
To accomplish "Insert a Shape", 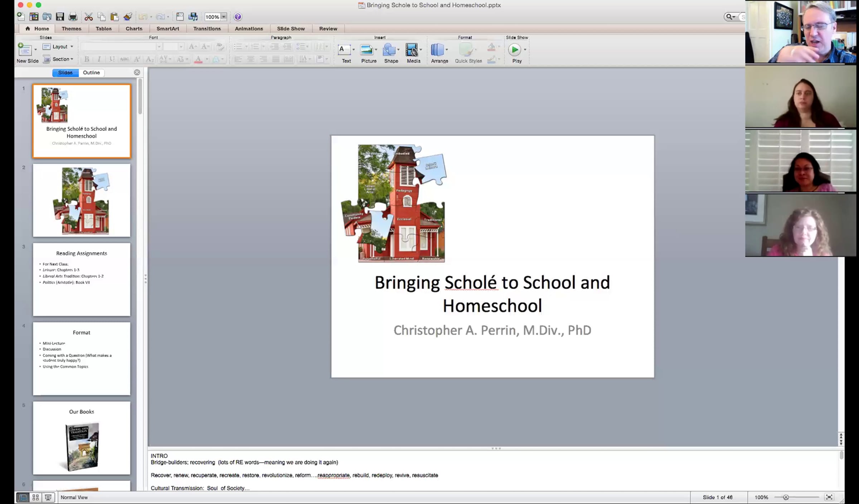I will point(389,50).
